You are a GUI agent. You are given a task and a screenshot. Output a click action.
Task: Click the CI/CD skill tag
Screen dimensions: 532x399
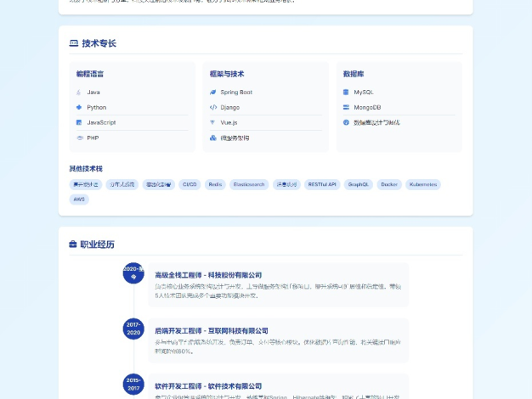[190, 184]
